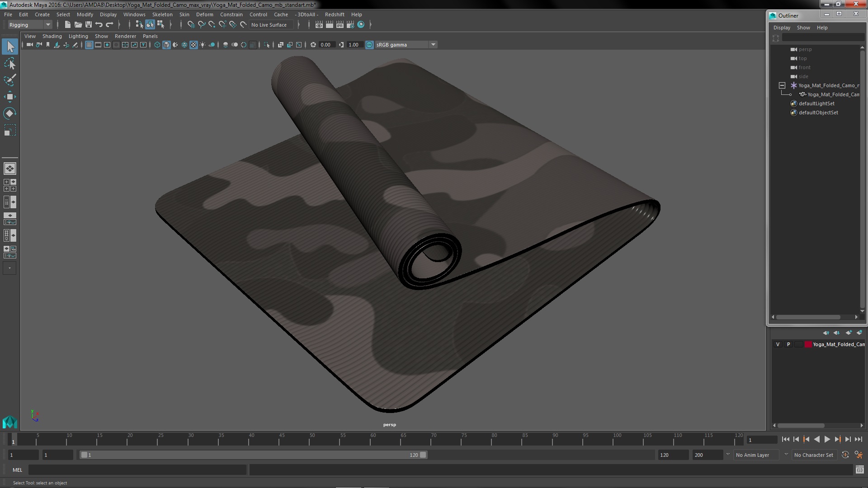Viewport: 868px width, 488px height.
Task: Click the No Live Surface field
Action: [271, 25]
